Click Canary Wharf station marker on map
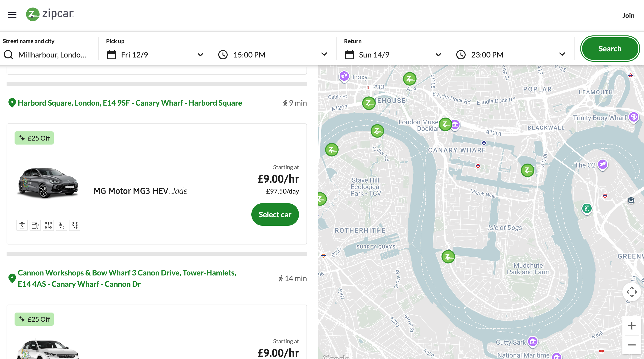This screenshot has height=359, width=644. pyautogui.click(x=478, y=166)
